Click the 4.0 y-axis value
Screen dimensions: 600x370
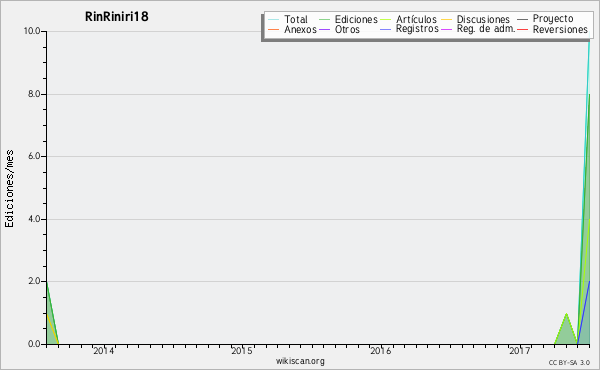coord(34,219)
